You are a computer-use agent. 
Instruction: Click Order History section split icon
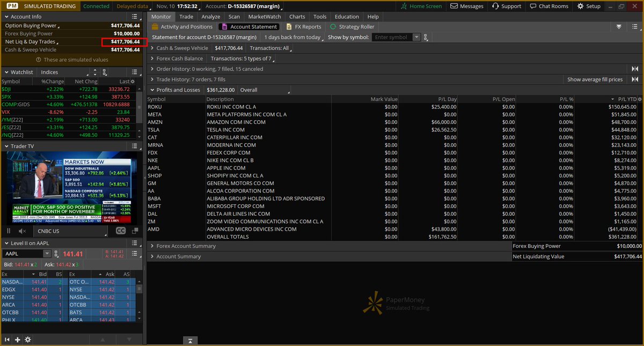635,69
